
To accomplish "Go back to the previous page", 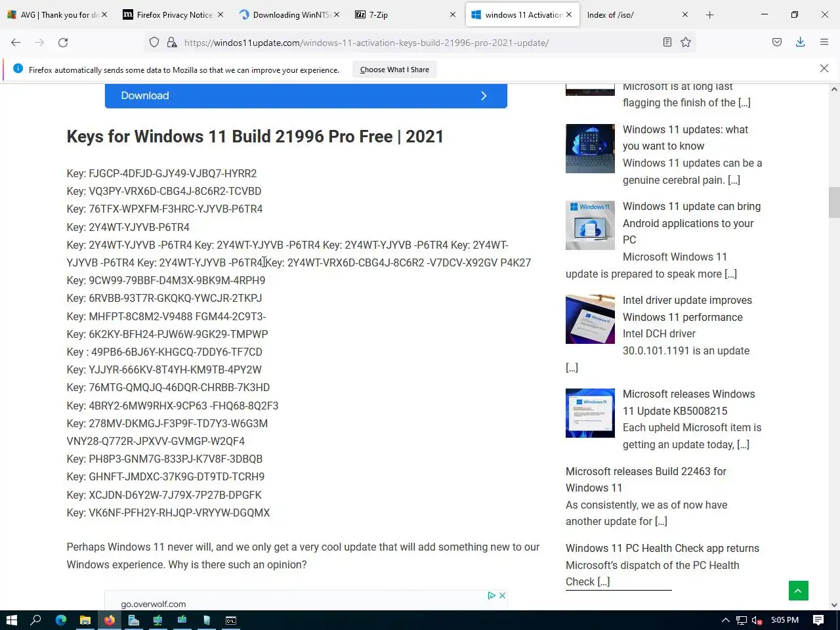I will coord(16,43).
